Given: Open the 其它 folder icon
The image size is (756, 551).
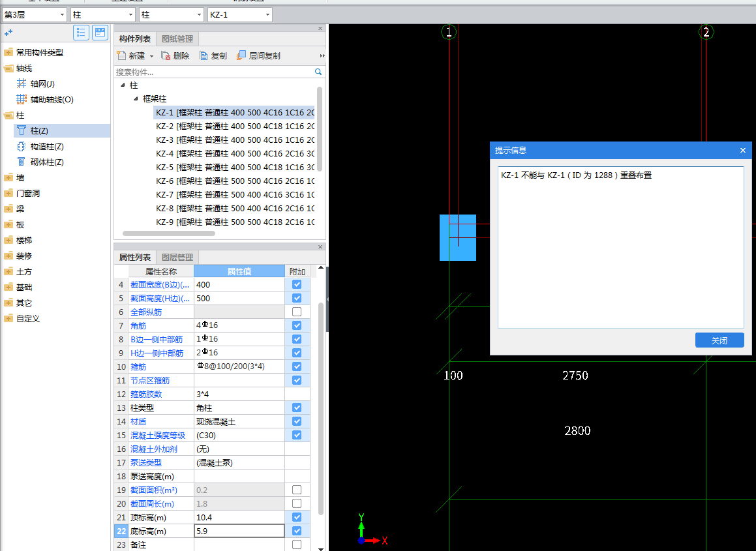Looking at the screenshot, I should pyautogui.click(x=8, y=303).
